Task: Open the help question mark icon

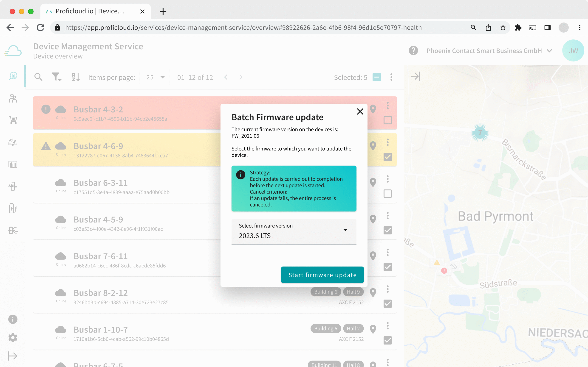Action: [413, 51]
